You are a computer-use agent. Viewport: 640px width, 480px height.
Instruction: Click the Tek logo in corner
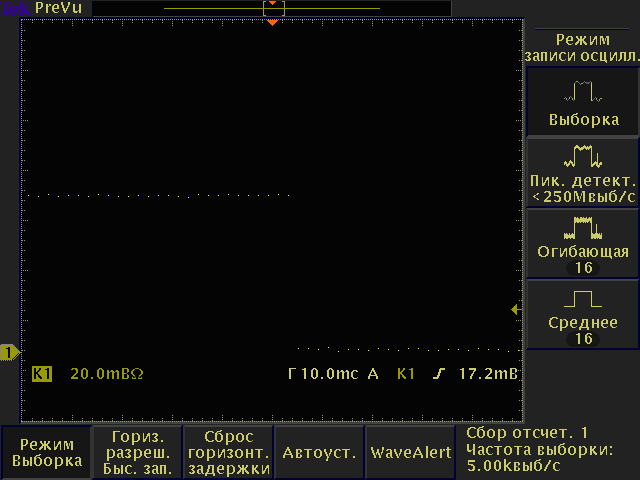pos(14,7)
